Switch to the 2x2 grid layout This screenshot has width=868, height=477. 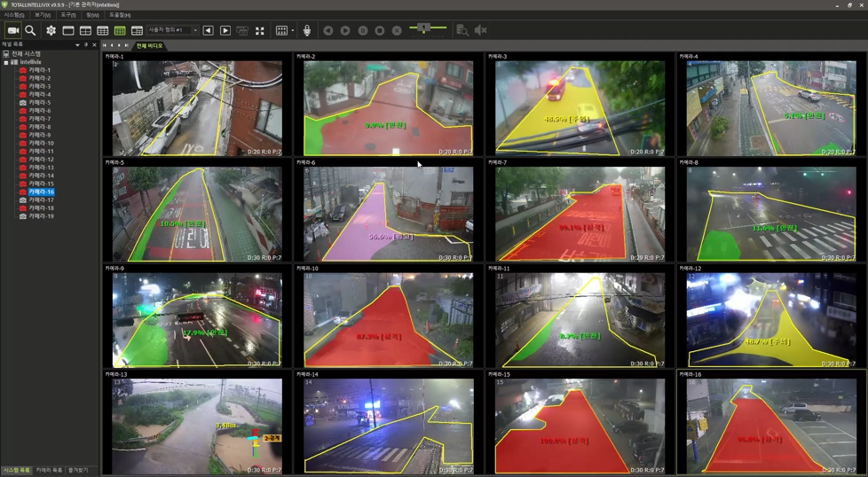coord(85,30)
